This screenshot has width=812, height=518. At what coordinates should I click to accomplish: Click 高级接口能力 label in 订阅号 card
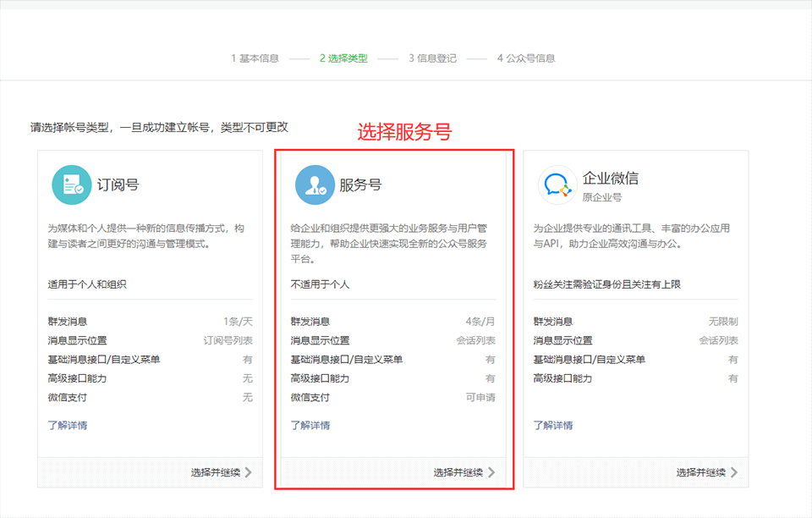click(77, 378)
